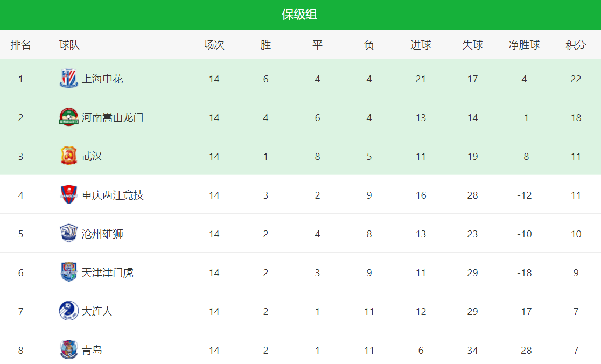
Task: Click the 失球 goals conceded header
Action: click(x=472, y=45)
